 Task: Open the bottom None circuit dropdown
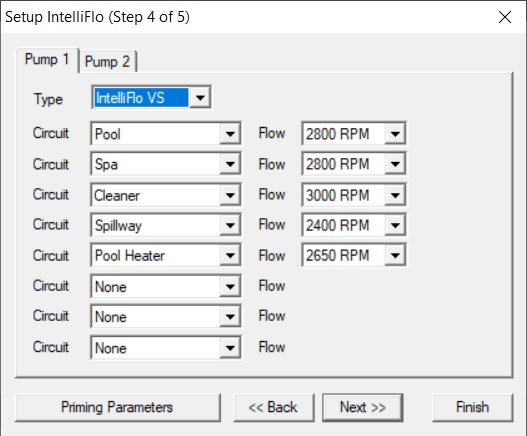coord(230,348)
